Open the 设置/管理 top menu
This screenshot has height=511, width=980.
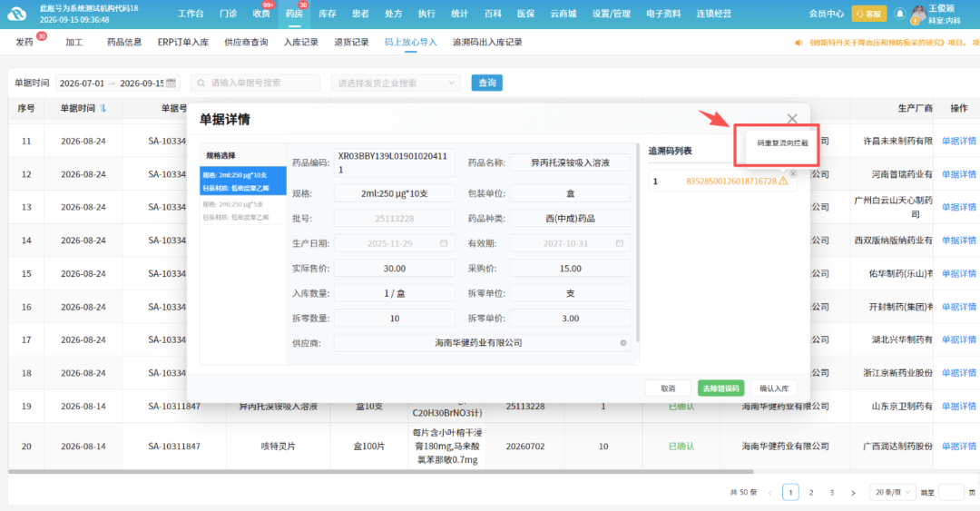pos(612,14)
